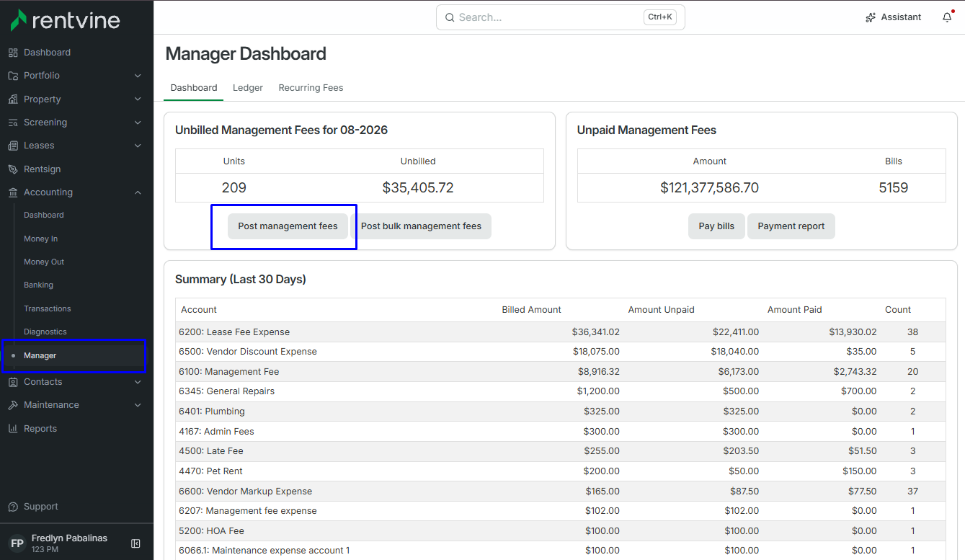Image resolution: width=965 pixels, height=560 pixels.
Task: Open the notifications bell icon
Action: 947,17
